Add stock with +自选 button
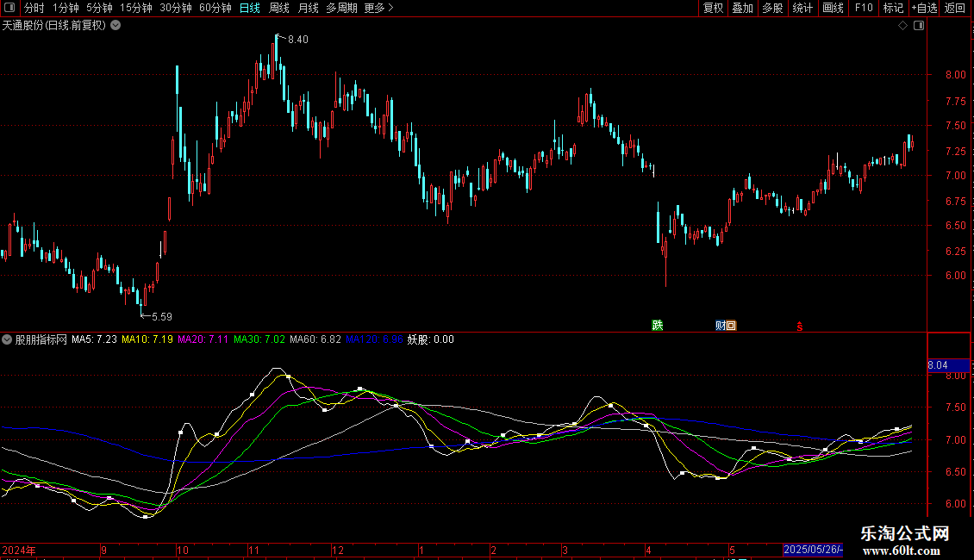Image resolution: width=974 pixels, height=560 pixels. pos(924,8)
